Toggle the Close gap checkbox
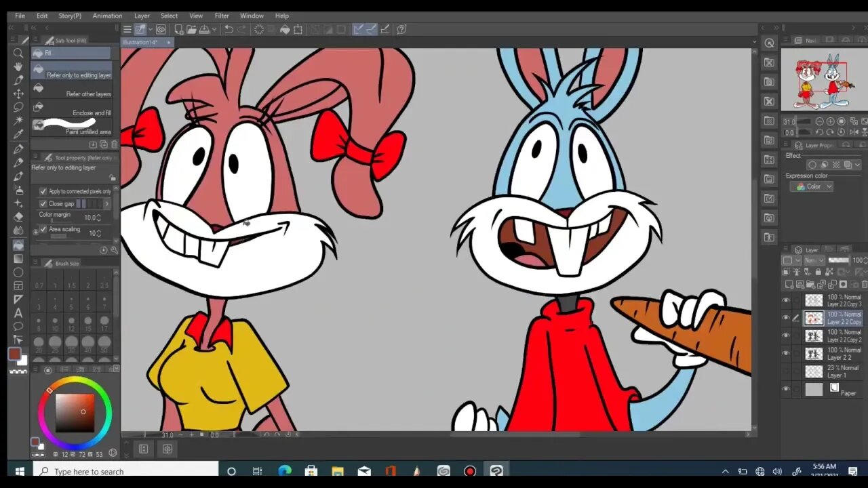The image size is (868, 488). (x=43, y=203)
